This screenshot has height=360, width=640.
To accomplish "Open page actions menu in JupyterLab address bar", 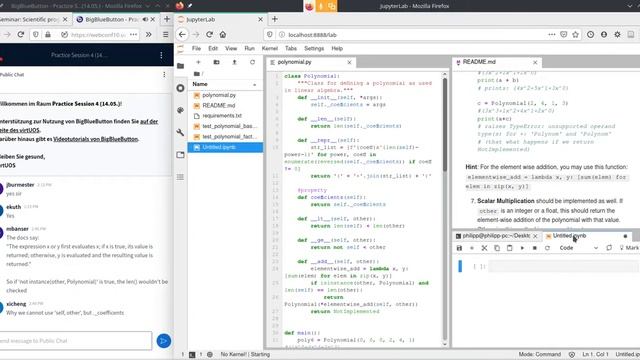I will coord(552,35).
